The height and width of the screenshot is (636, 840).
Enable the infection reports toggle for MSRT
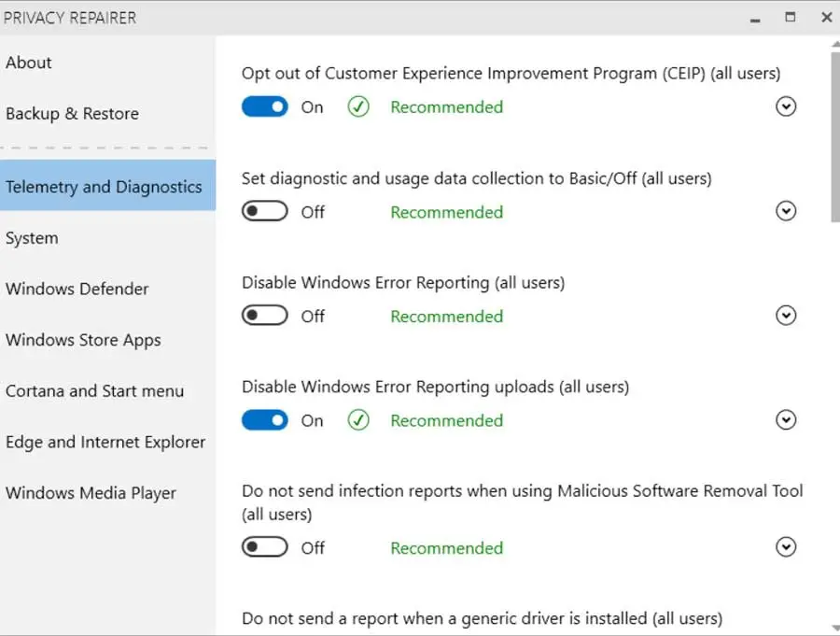click(265, 548)
